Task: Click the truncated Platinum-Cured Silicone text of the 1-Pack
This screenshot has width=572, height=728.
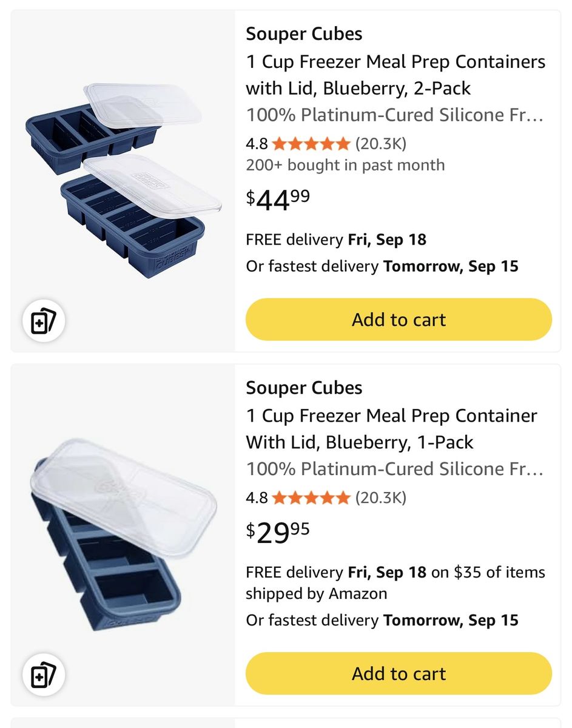Action: pyautogui.click(x=394, y=469)
